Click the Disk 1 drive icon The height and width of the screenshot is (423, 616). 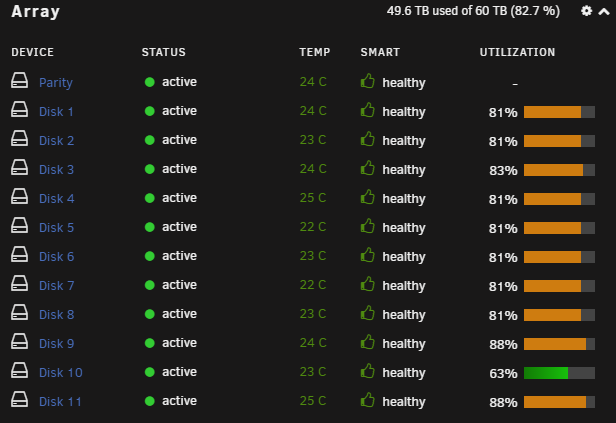19,110
